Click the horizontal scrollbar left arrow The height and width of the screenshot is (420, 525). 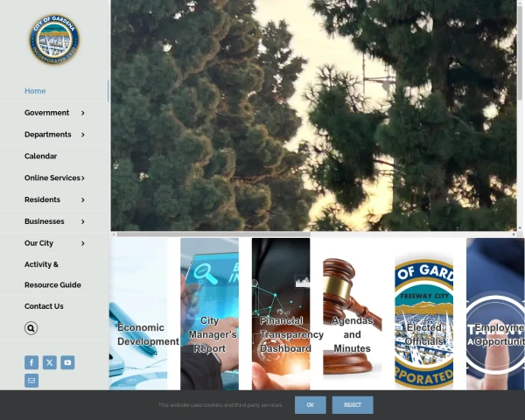click(x=114, y=234)
